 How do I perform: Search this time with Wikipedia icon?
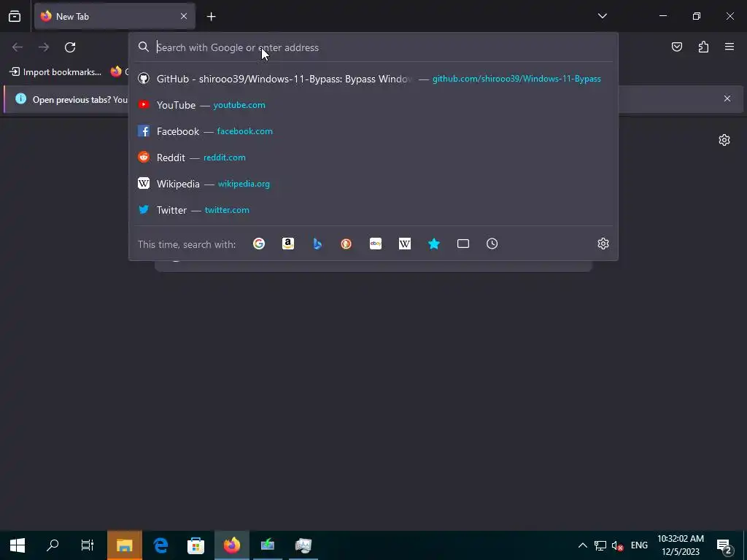click(x=404, y=244)
